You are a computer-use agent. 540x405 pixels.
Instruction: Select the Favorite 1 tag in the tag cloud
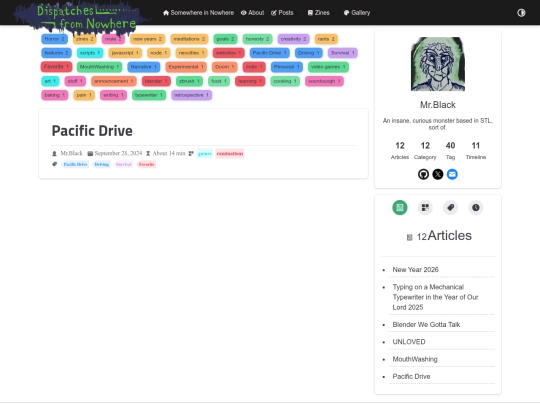point(56,67)
